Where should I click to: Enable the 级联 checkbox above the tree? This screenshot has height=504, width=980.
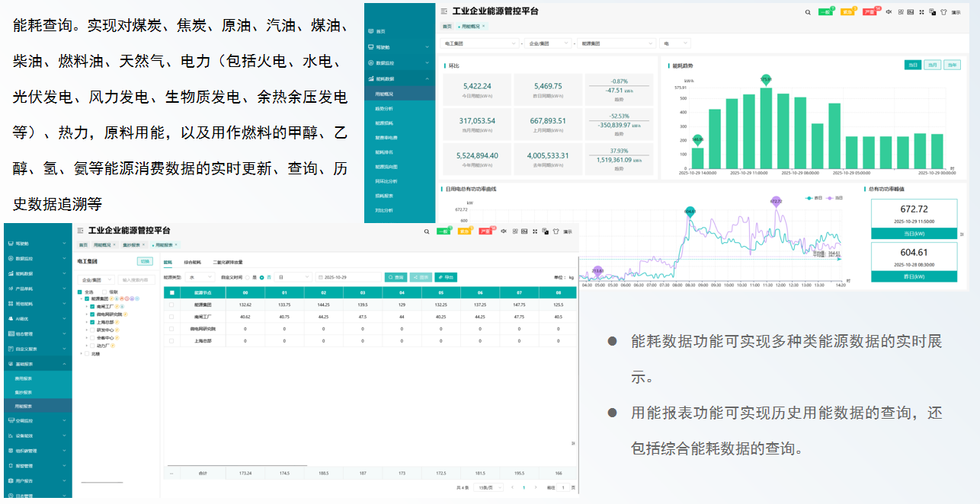104,292
